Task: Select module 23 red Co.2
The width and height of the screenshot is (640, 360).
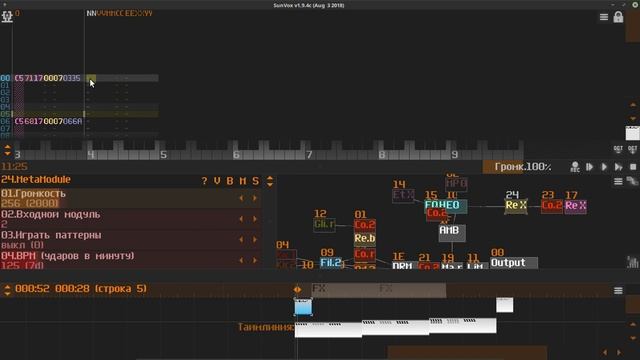Action: click(x=552, y=206)
